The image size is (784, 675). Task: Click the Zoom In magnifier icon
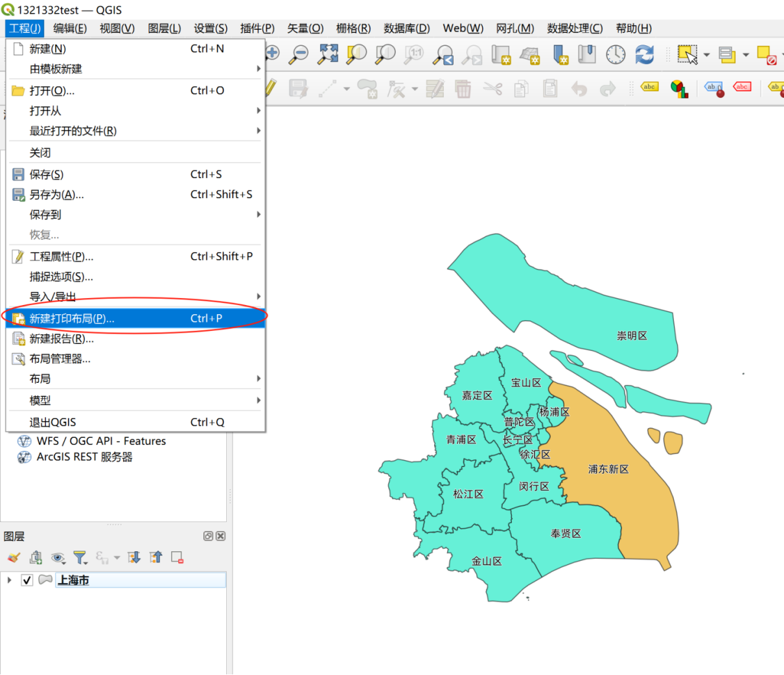pos(272,54)
